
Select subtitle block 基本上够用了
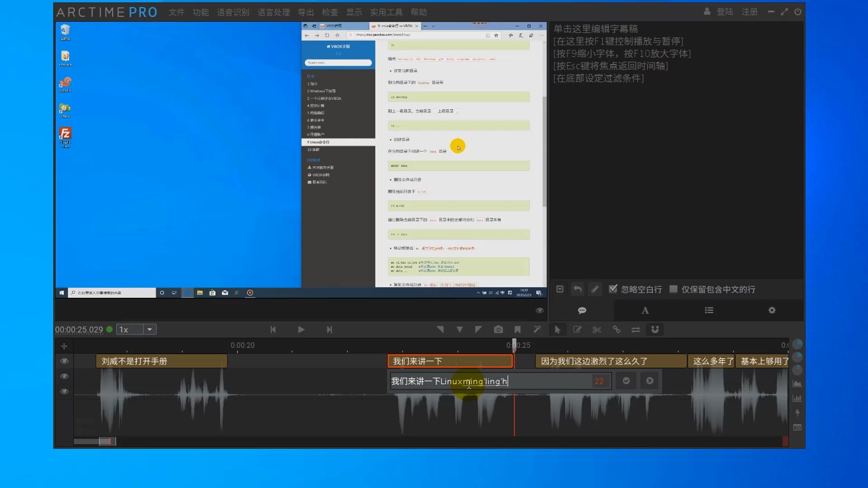click(762, 361)
